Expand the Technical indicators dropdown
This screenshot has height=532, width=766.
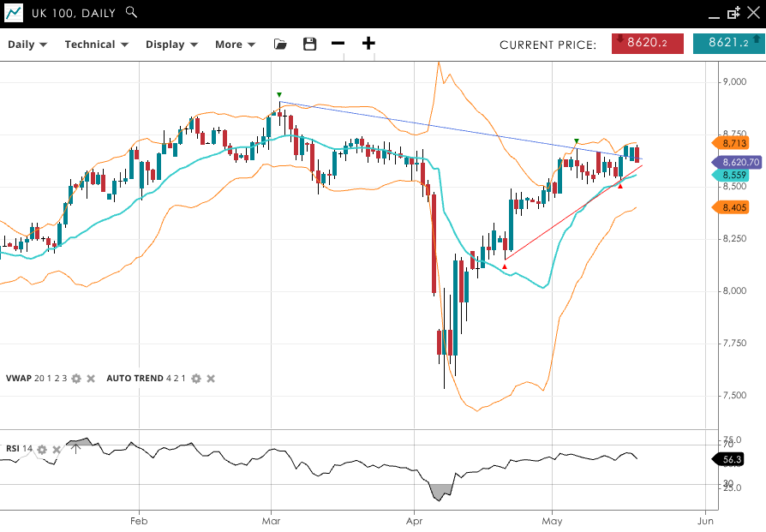click(96, 45)
